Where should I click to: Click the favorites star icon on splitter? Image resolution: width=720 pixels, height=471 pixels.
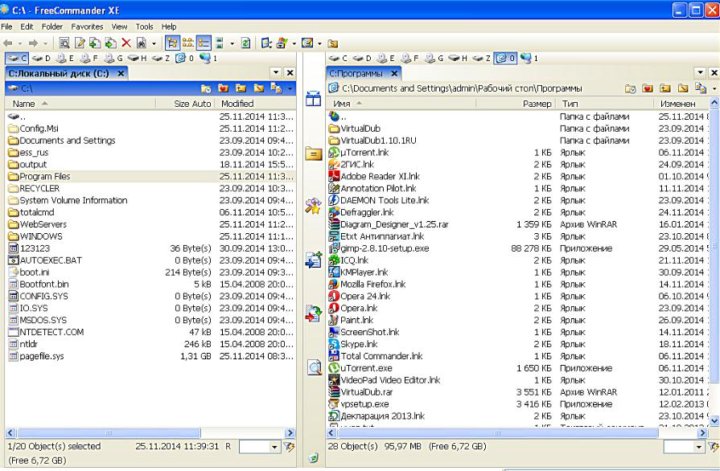[313, 206]
